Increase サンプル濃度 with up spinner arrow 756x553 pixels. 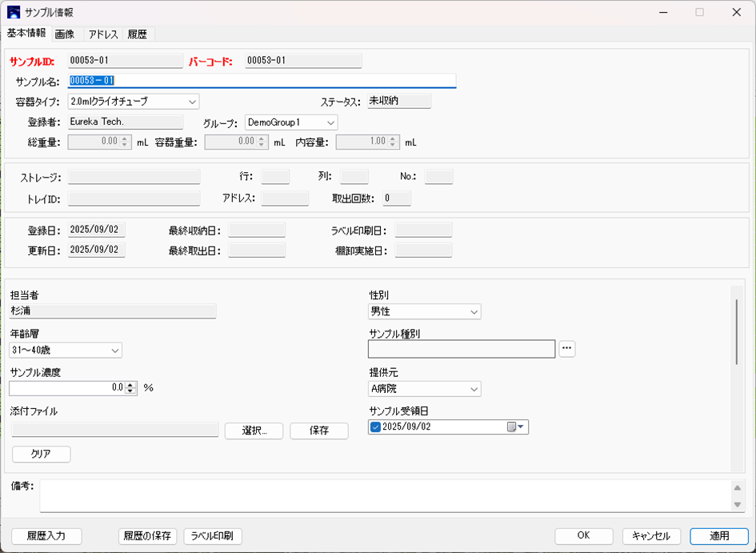(130, 384)
